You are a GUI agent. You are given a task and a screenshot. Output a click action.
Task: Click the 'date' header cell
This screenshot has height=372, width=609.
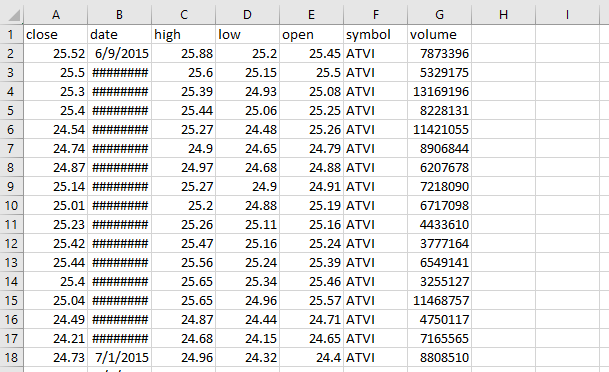(120, 34)
